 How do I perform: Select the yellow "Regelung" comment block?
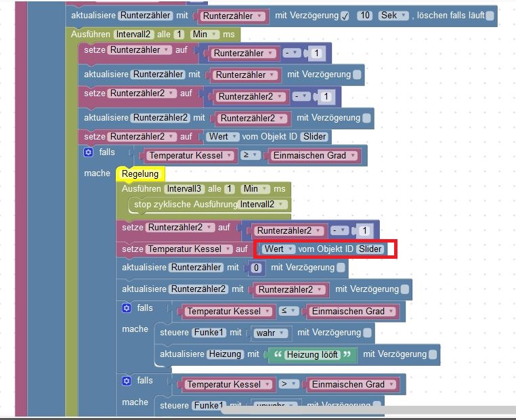coord(140,174)
